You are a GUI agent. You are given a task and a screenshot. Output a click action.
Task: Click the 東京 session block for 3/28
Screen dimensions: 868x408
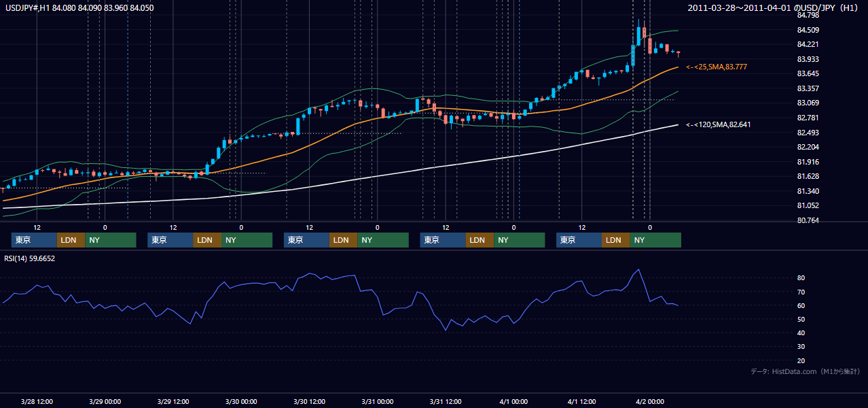[x=34, y=240]
